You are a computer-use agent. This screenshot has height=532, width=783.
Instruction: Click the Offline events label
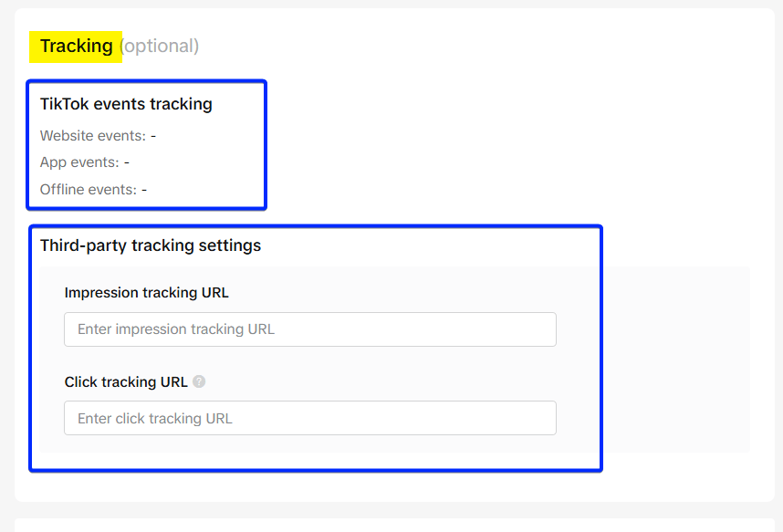tap(88, 190)
